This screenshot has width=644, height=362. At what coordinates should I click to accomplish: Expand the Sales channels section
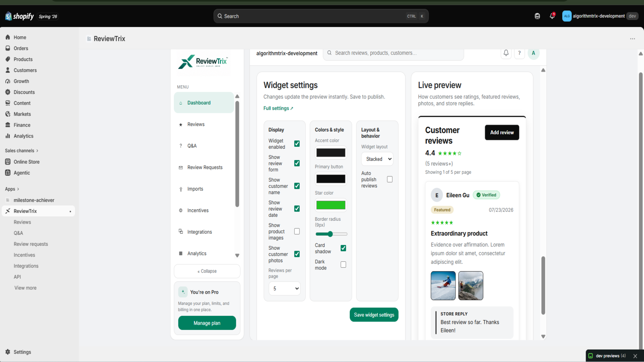click(x=22, y=151)
